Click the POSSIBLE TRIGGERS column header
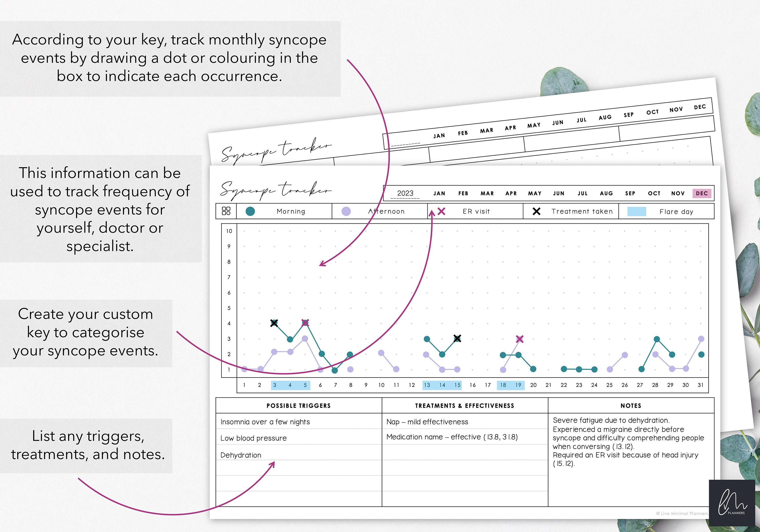Screen dimensions: 760x532 pos(298,406)
